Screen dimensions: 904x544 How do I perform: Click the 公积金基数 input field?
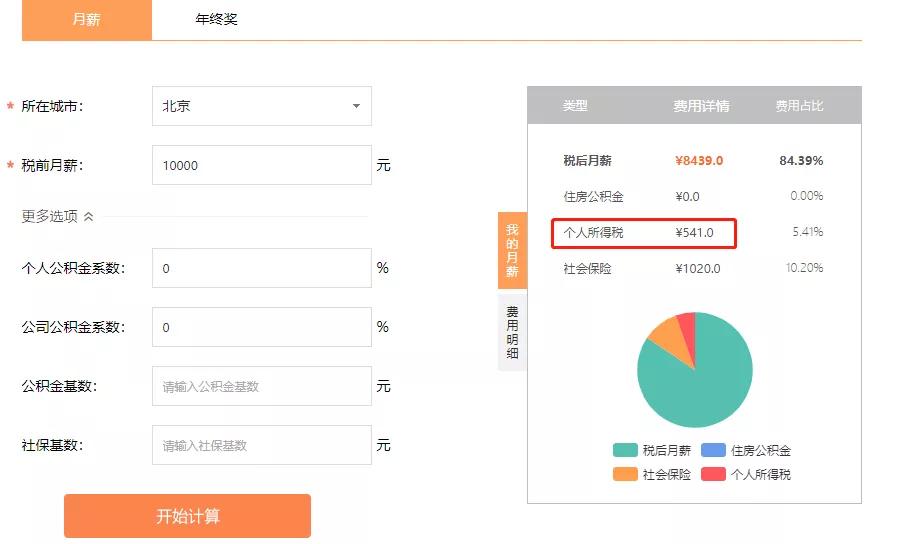pos(261,386)
